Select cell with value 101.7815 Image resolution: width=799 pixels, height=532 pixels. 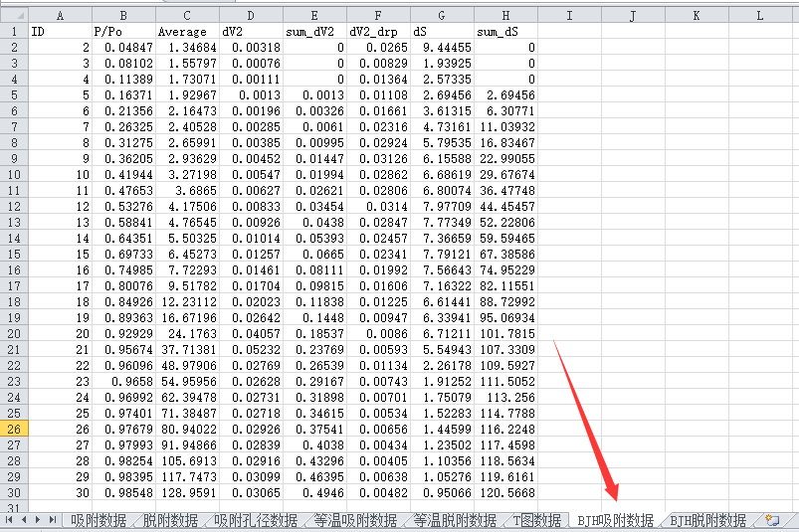point(506,333)
